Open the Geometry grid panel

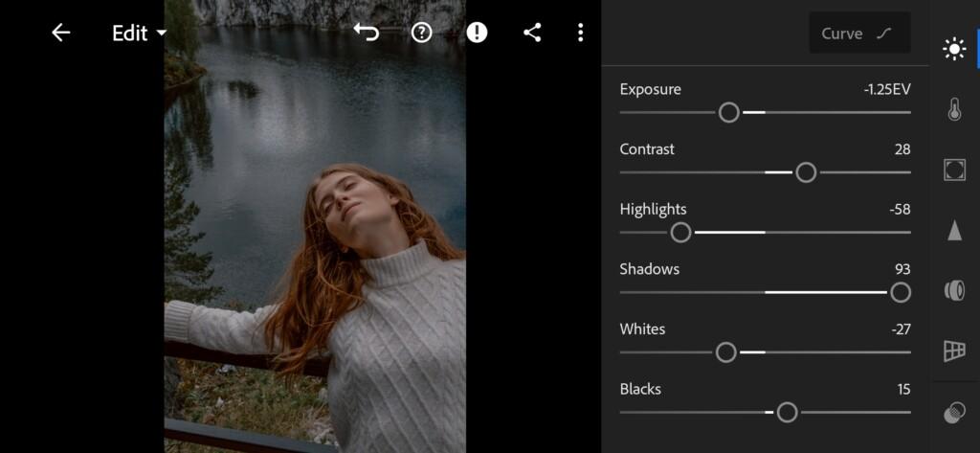(x=954, y=351)
